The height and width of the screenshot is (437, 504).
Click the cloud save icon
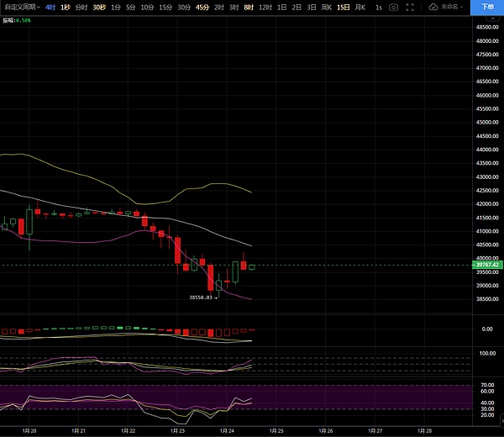433,7
